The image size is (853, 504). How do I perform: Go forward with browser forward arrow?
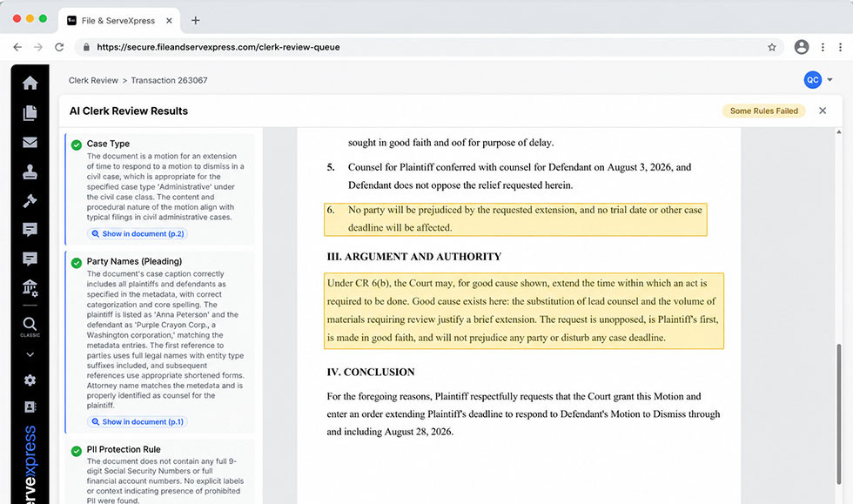click(38, 47)
